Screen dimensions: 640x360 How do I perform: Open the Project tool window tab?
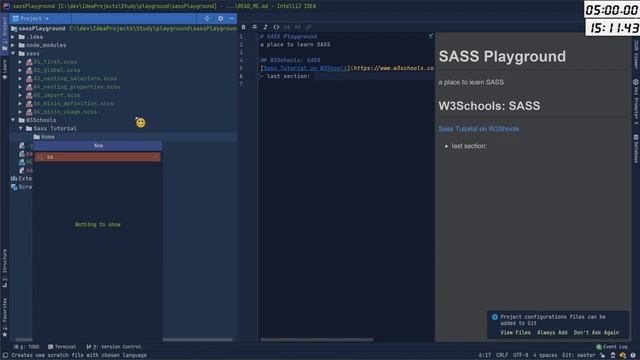click(4, 33)
